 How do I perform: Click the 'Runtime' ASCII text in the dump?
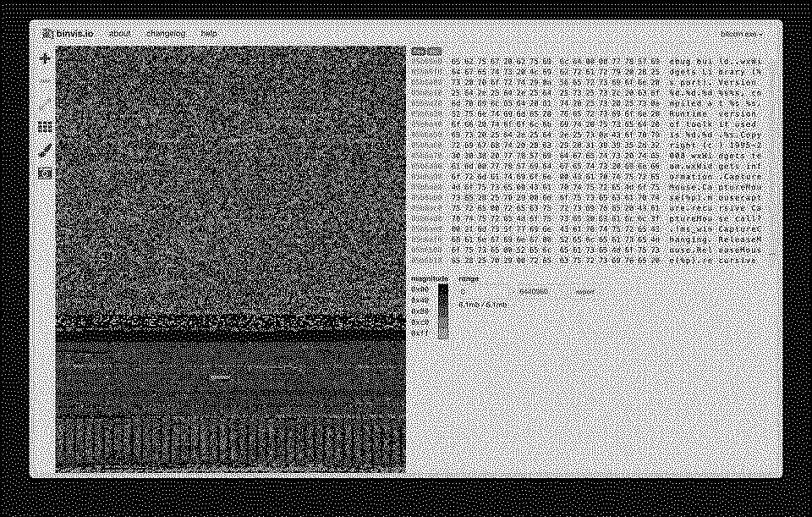(687, 114)
